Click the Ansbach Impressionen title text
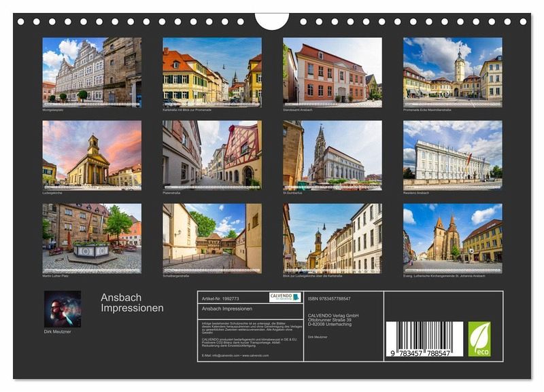This screenshot has width=544, height=392. (x=132, y=302)
